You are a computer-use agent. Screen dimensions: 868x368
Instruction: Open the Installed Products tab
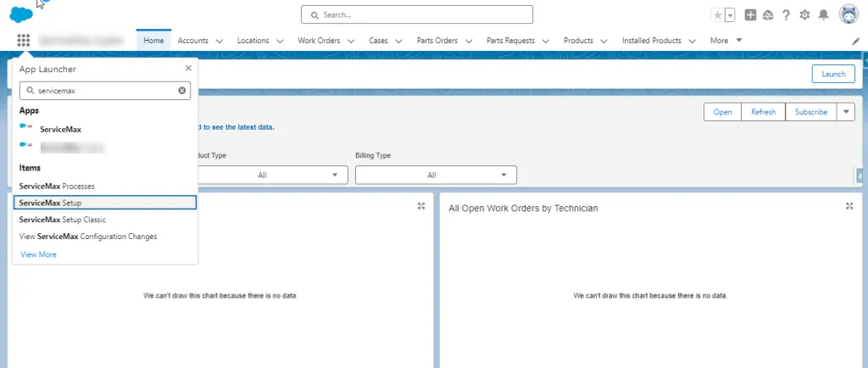pyautogui.click(x=652, y=41)
